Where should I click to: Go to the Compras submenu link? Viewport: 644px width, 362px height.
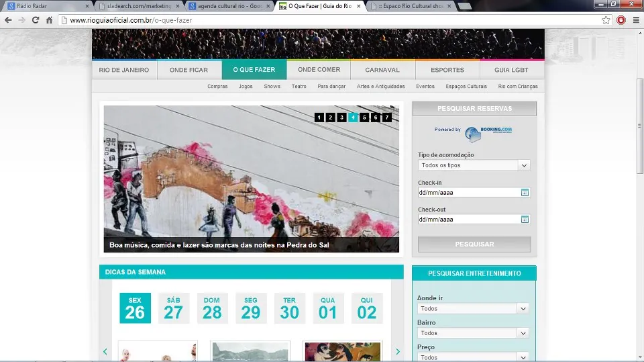click(217, 87)
